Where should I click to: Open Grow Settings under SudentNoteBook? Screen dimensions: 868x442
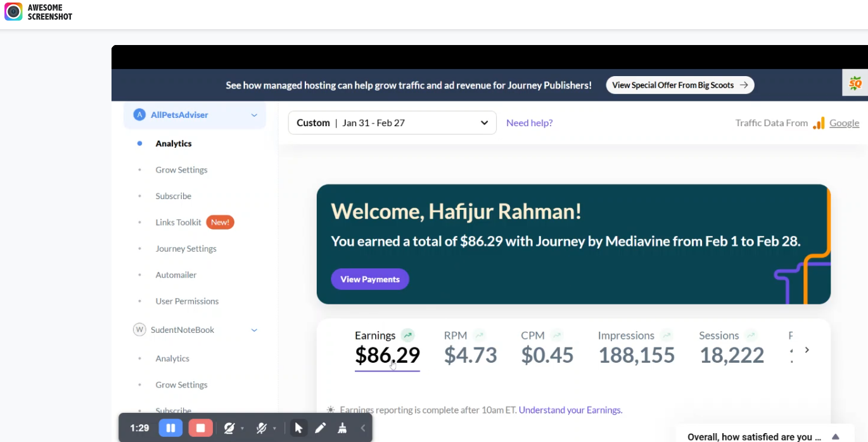[181, 385]
